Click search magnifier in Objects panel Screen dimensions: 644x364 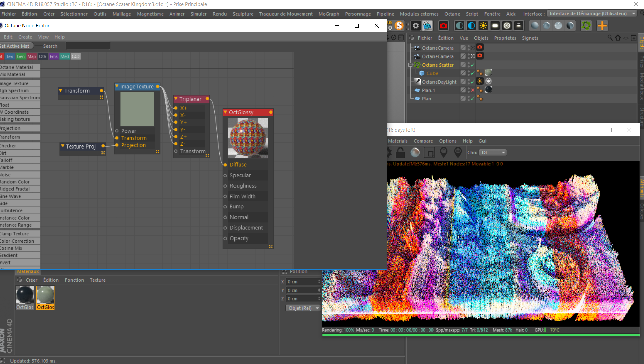pos(610,38)
